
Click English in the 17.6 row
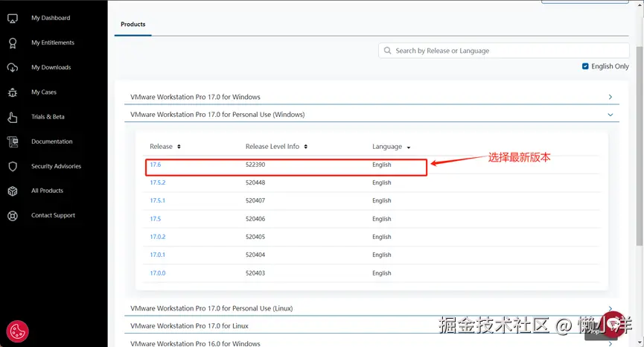coord(381,165)
